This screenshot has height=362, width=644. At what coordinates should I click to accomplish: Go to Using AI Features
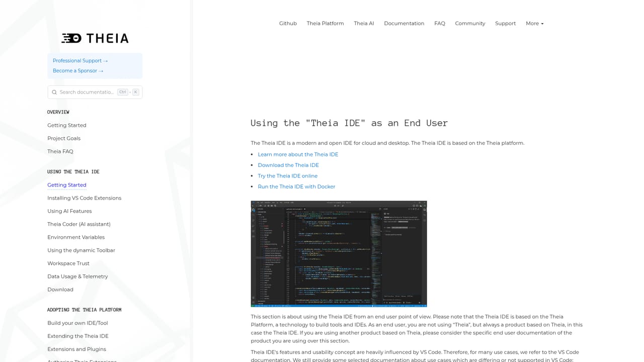point(69,211)
